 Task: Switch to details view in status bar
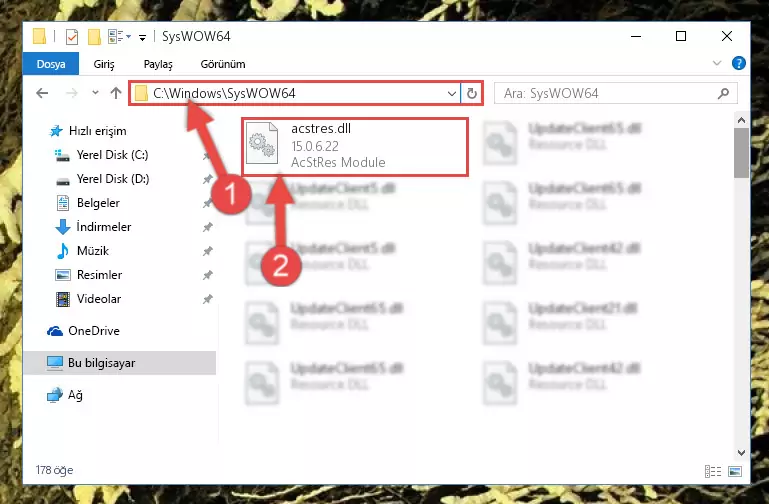713,472
